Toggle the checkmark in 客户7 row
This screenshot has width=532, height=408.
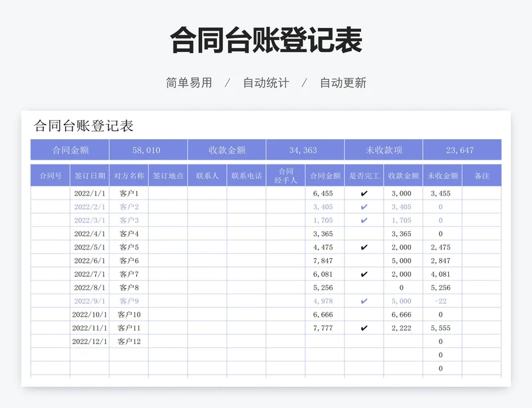[364, 274]
